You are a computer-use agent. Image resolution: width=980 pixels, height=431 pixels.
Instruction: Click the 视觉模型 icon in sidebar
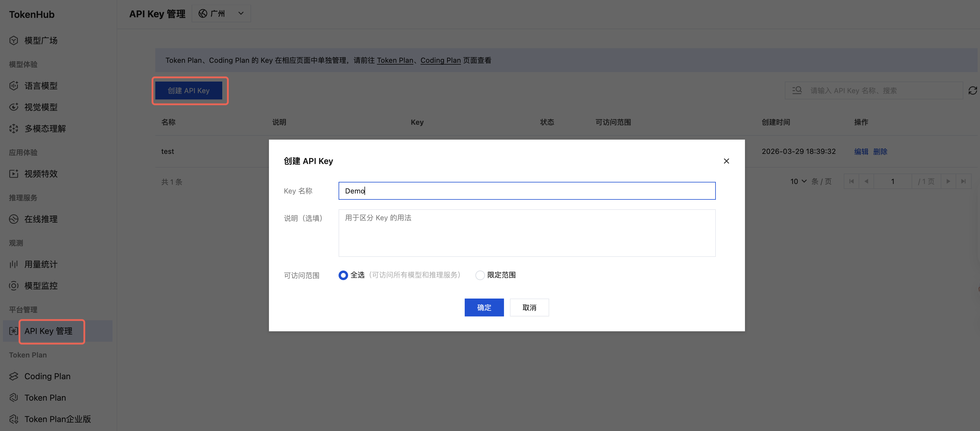(x=14, y=107)
